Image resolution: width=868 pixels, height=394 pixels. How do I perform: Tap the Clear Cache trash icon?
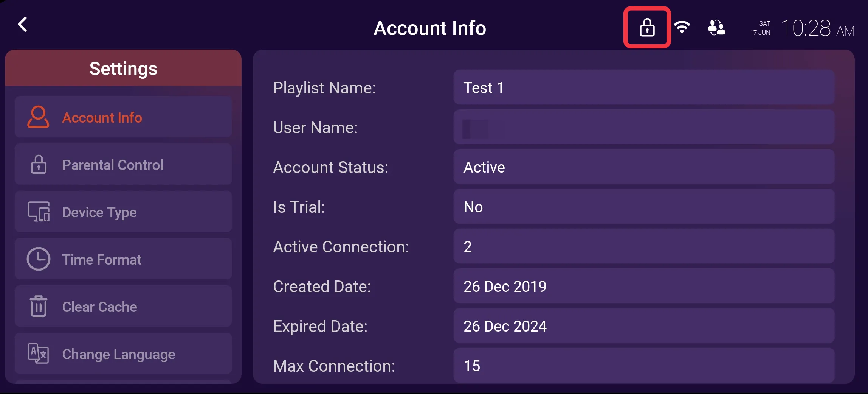[x=39, y=306]
